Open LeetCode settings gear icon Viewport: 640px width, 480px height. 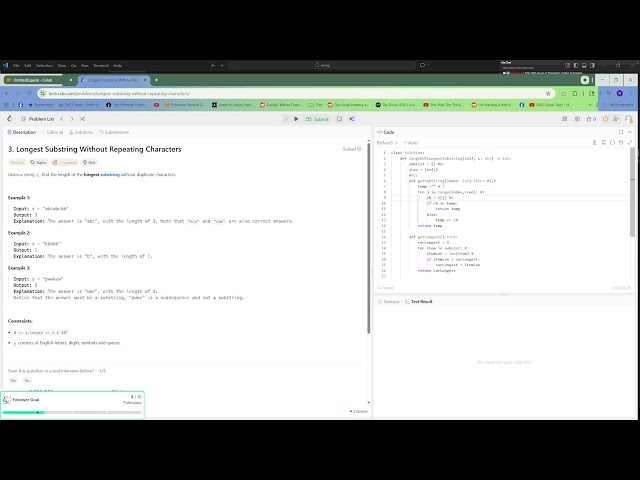577,119
